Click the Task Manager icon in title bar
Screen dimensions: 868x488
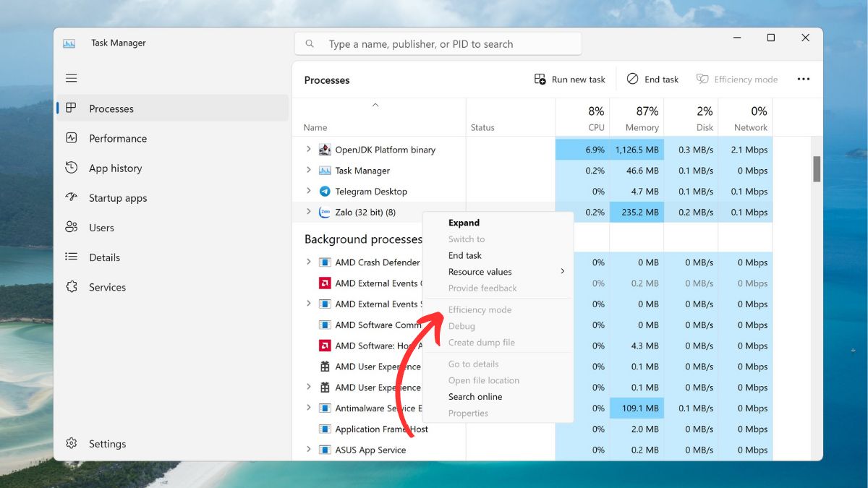pos(69,43)
